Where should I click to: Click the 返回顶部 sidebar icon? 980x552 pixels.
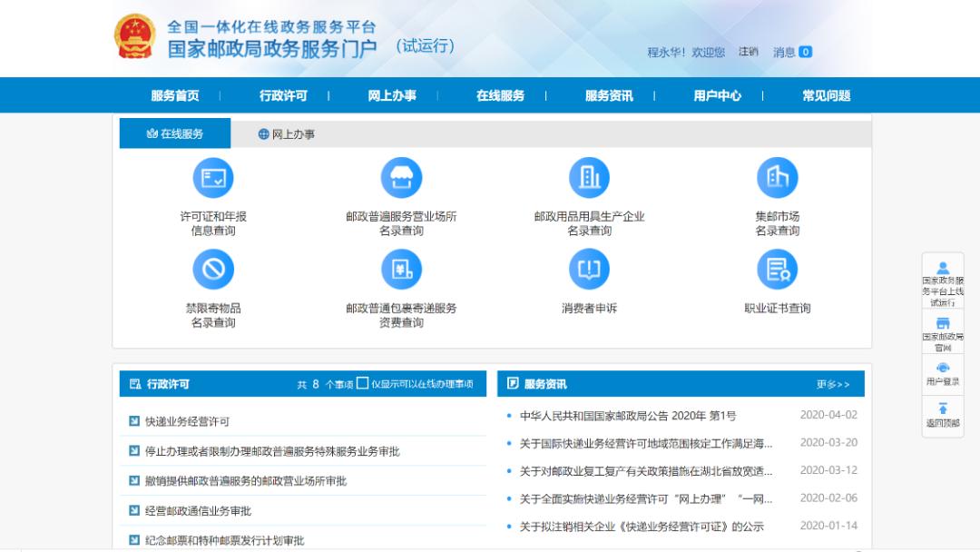point(943,409)
